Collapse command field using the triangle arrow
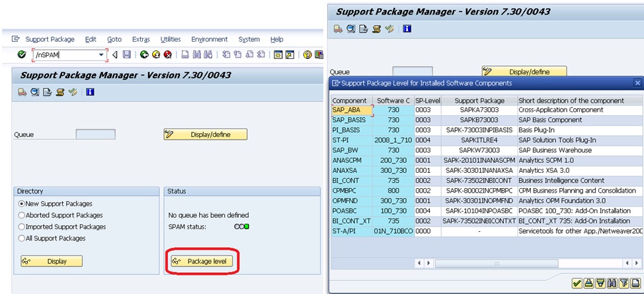The width and height of the screenshot is (644, 294). click(x=115, y=54)
